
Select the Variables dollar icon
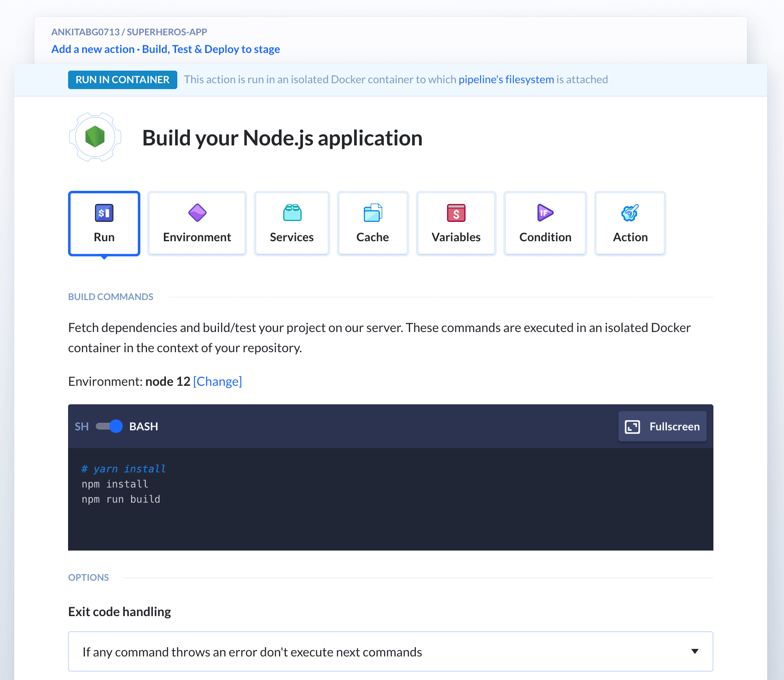456,213
